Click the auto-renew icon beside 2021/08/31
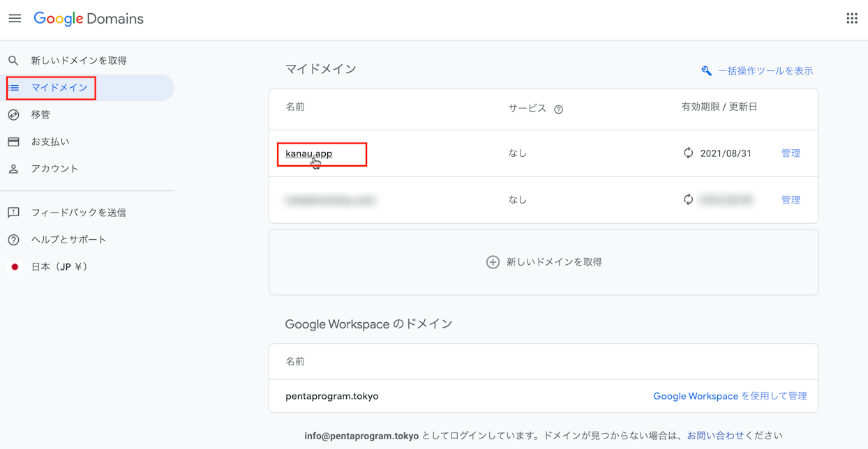This screenshot has width=868, height=449. [x=688, y=153]
